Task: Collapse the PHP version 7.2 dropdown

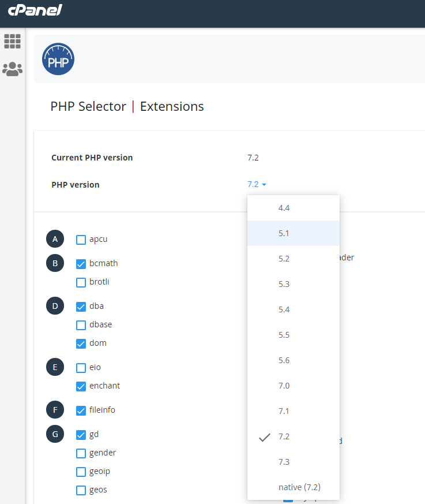Action: click(257, 184)
